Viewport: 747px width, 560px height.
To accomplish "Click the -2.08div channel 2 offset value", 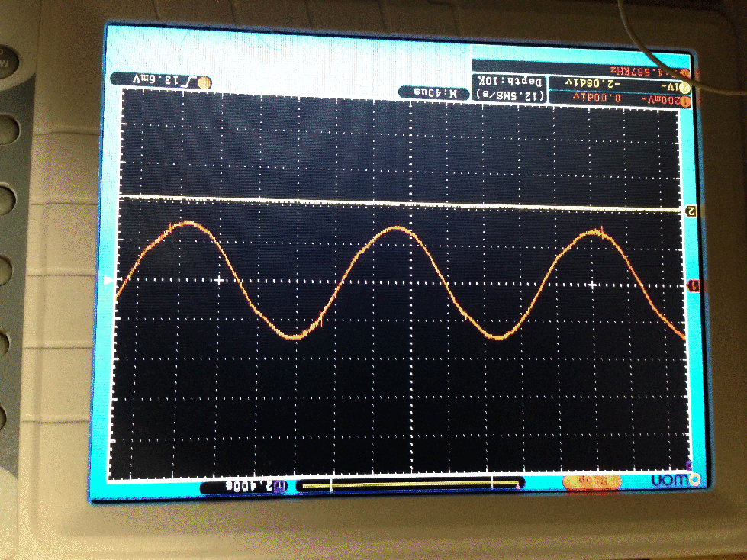I will tap(592, 83).
